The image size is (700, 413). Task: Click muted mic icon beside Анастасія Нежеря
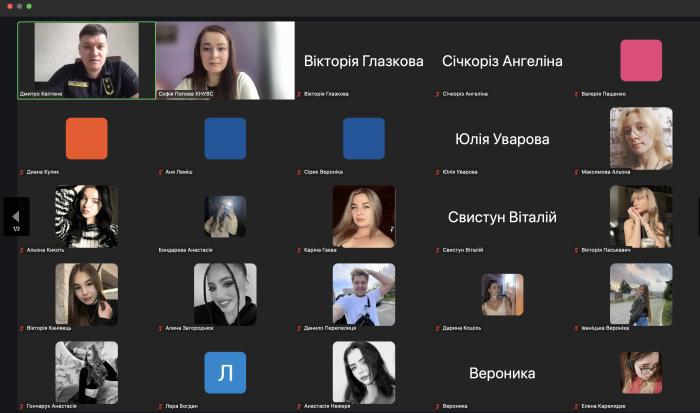tap(299, 406)
